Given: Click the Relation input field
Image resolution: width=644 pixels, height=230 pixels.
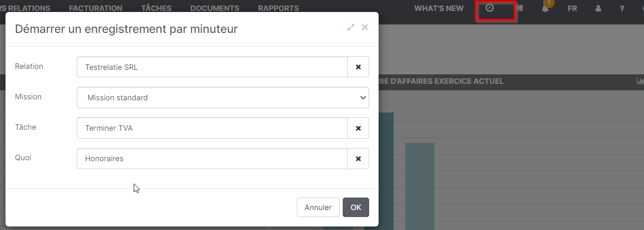Looking at the screenshot, I should pyautogui.click(x=212, y=67).
